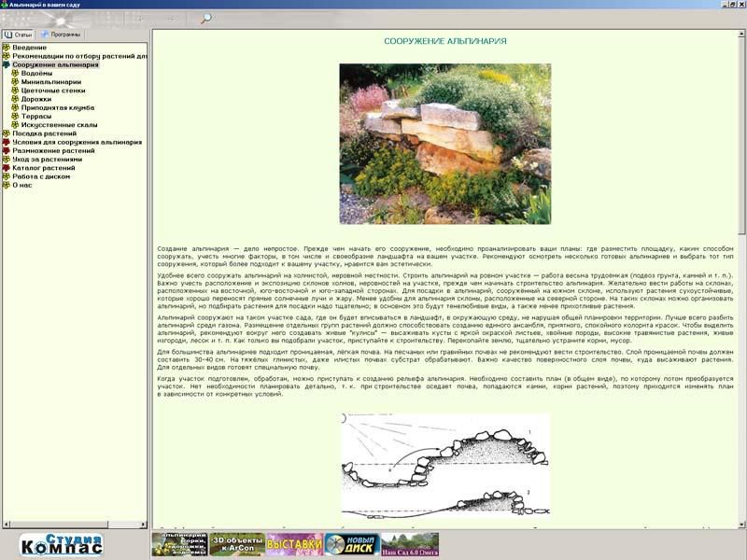The image size is (747, 560).
Task: Click the Студия Компас logo
Action: [x=62, y=544]
